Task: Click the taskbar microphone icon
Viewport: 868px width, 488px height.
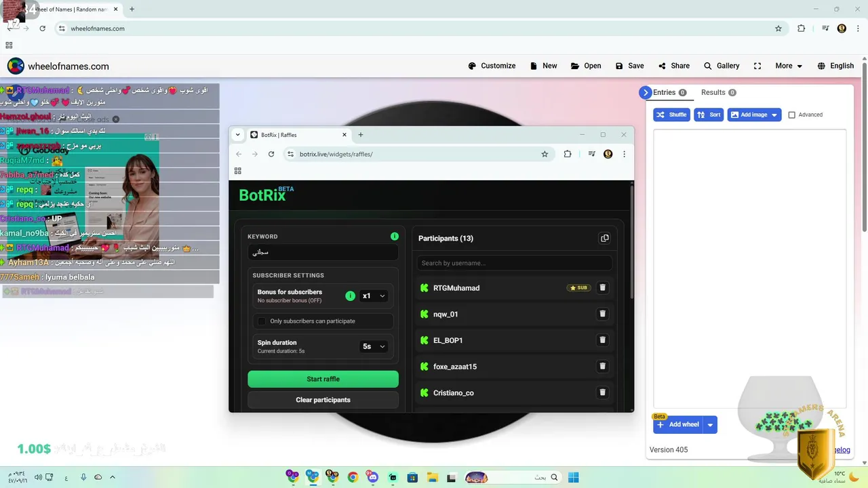Action: (x=83, y=477)
